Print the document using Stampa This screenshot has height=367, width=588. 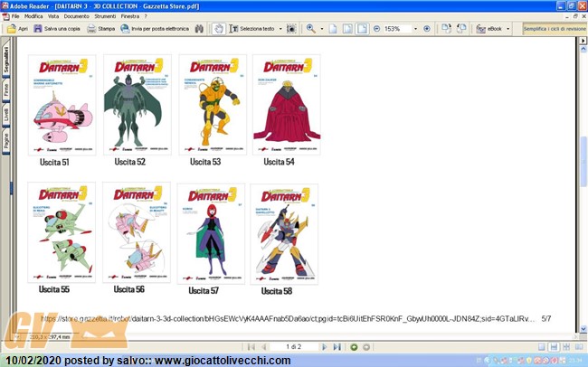101,29
